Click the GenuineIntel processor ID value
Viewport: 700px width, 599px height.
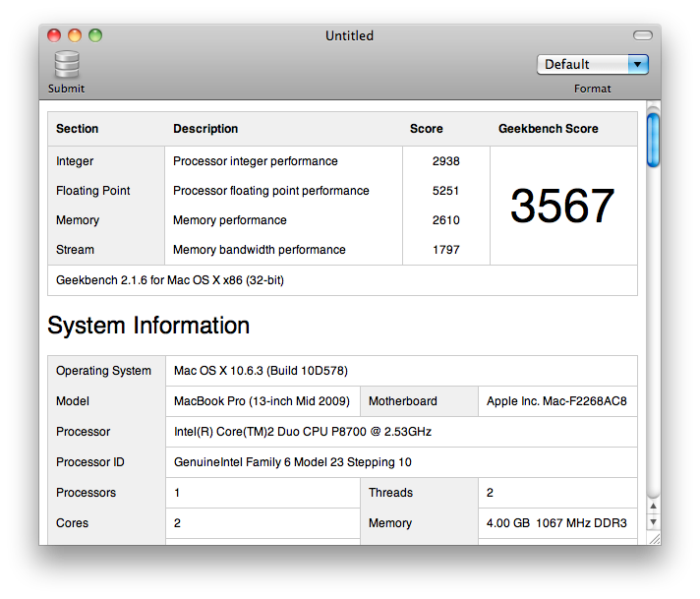[x=293, y=462]
